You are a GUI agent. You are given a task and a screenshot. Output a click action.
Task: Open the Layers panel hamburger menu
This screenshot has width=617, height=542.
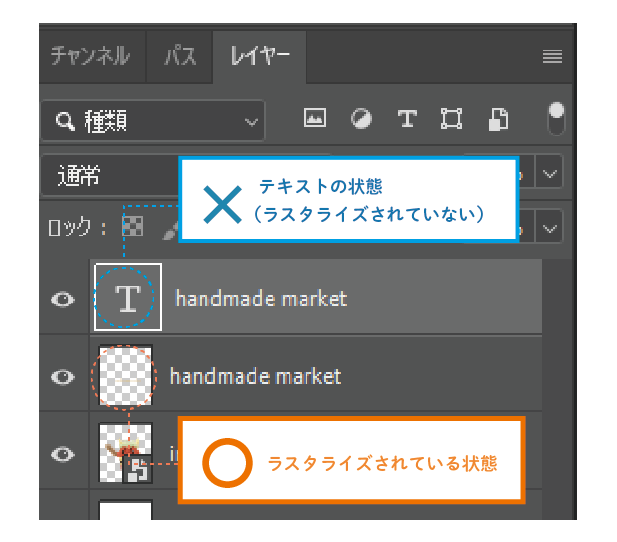click(552, 56)
